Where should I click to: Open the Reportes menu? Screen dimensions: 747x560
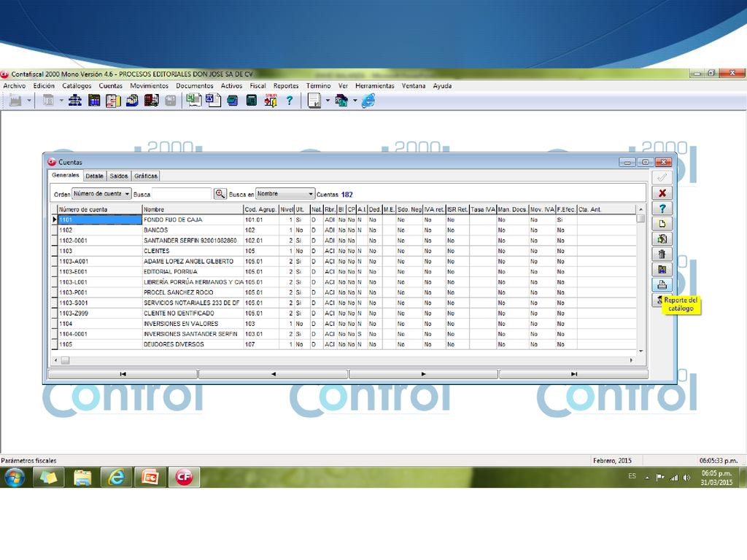click(286, 86)
